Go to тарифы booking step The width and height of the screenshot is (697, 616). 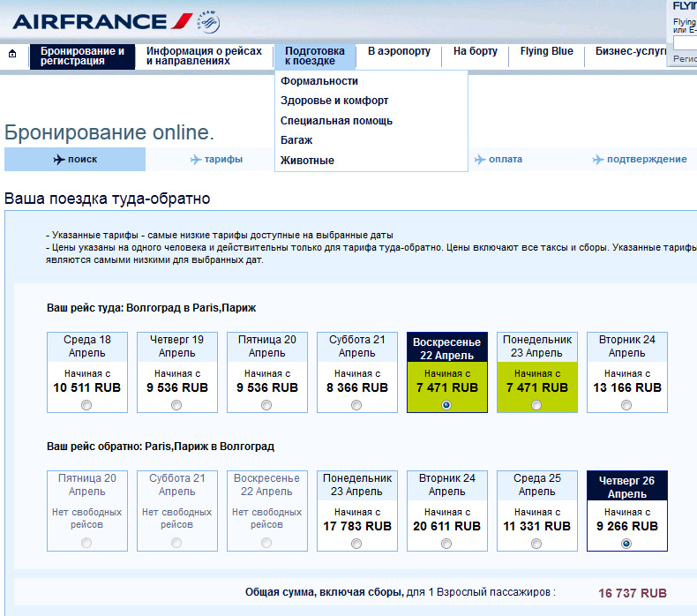click(x=216, y=159)
